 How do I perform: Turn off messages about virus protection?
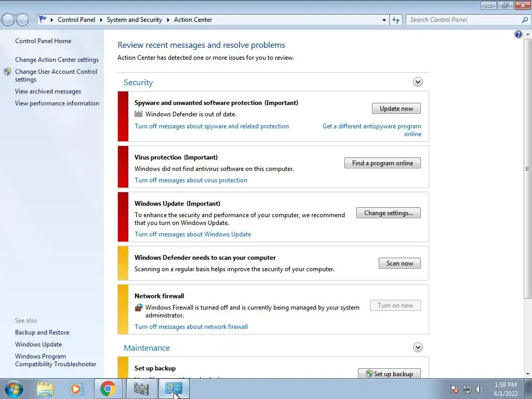[x=191, y=180]
